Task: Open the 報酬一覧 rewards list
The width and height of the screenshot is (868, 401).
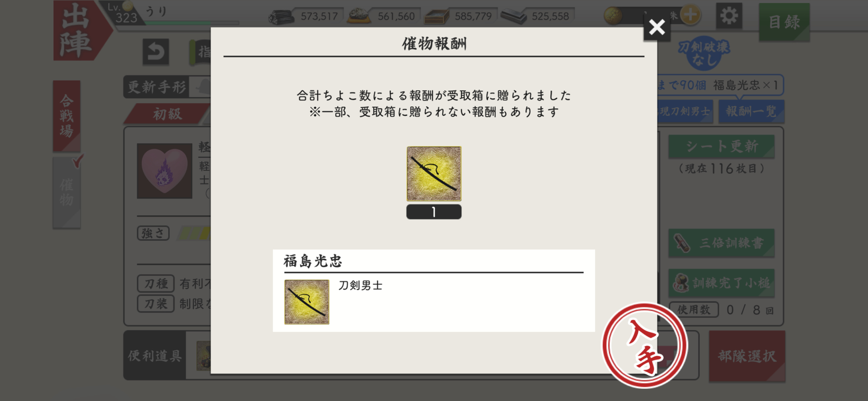Action: (751, 111)
